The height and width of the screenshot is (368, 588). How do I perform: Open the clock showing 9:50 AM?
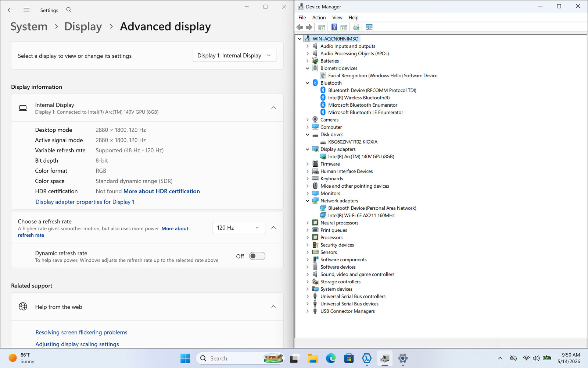point(569,358)
